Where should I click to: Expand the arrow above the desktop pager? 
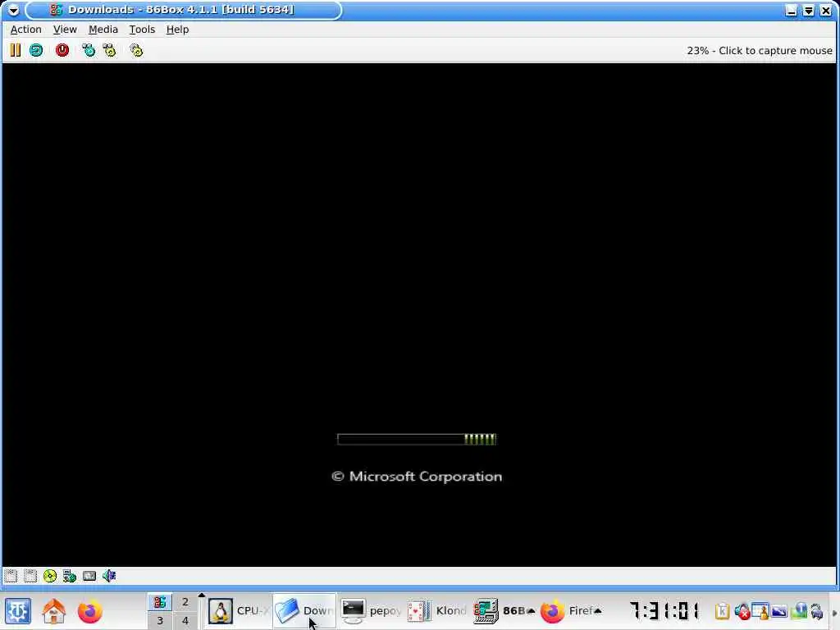pos(202,596)
